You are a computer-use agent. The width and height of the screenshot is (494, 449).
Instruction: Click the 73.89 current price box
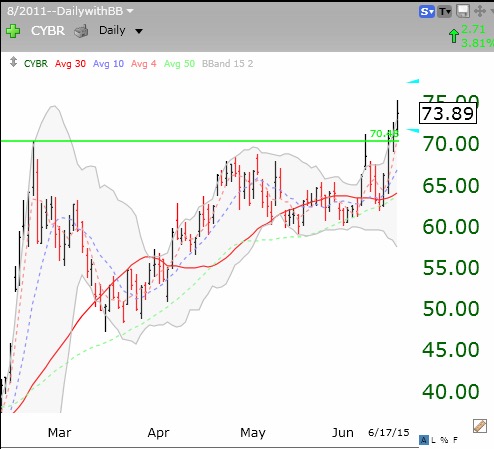448,113
